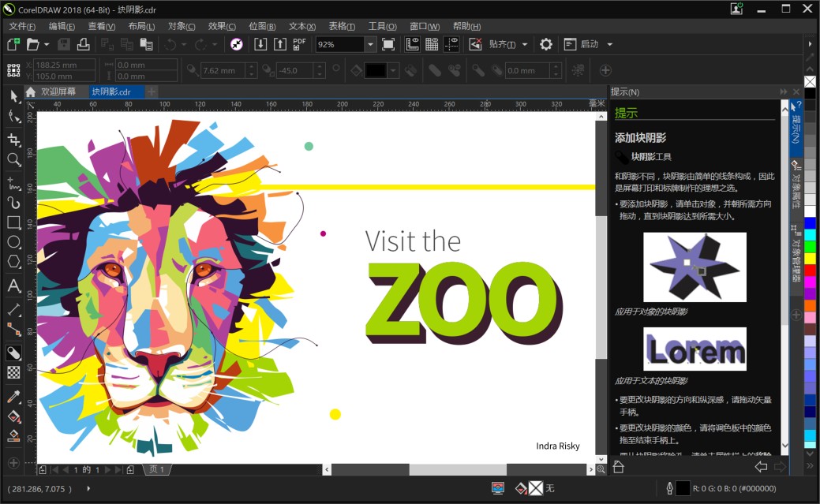Go back in Hints docker

click(x=761, y=467)
